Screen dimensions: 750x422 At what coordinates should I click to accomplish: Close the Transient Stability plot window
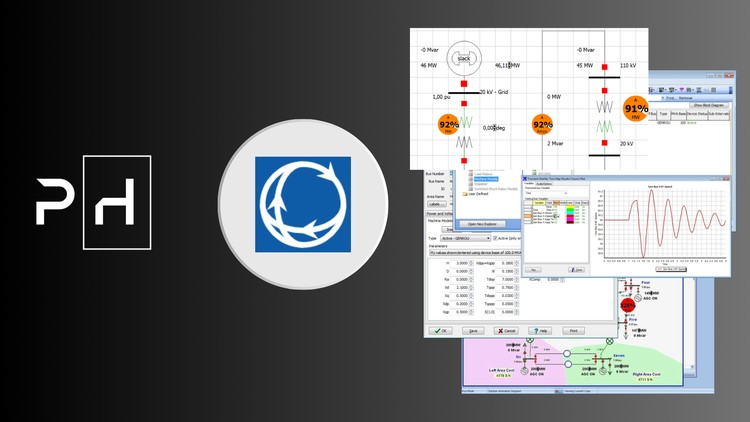(726, 178)
